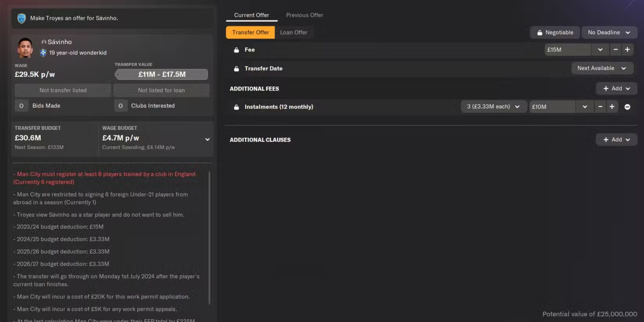The width and height of the screenshot is (644, 322).
Task: Switch to the Loan Offer option
Action: [294, 32]
